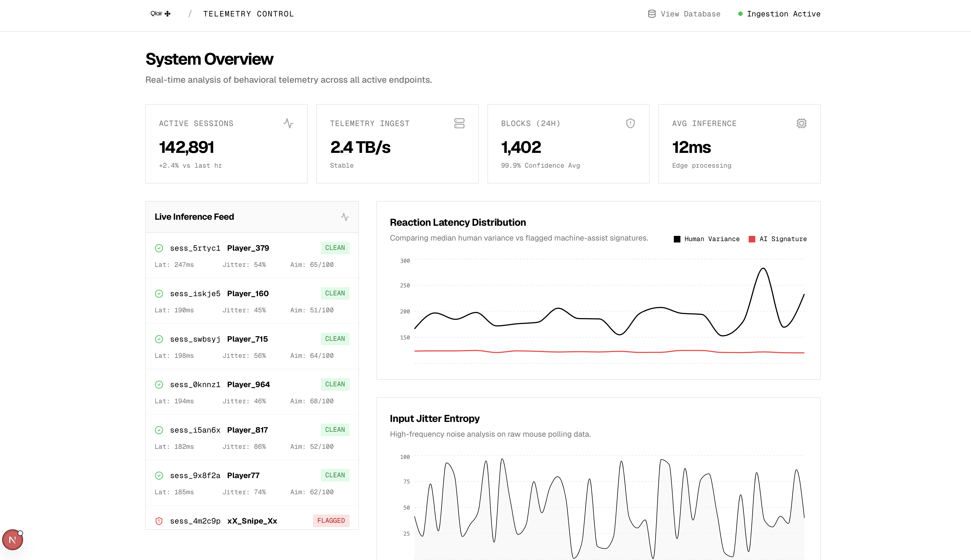
Task: Select player name xX_Snipe_Xx
Action: [x=252, y=521]
